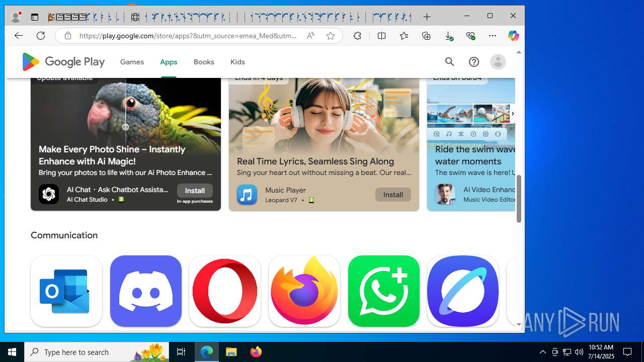The height and width of the screenshot is (362, 644).
Task: Add this page to favorites
Action: pyautogui.click(x=331, y=36)
